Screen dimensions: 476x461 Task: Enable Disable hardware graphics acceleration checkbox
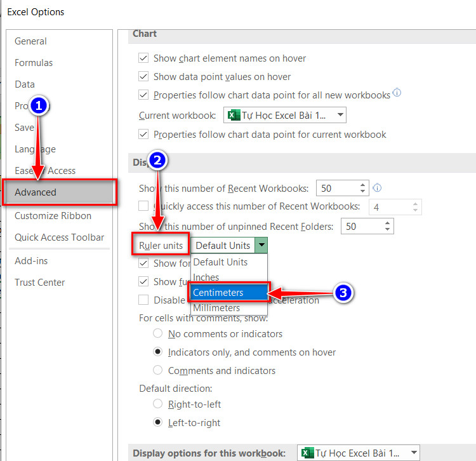point(143,300)
